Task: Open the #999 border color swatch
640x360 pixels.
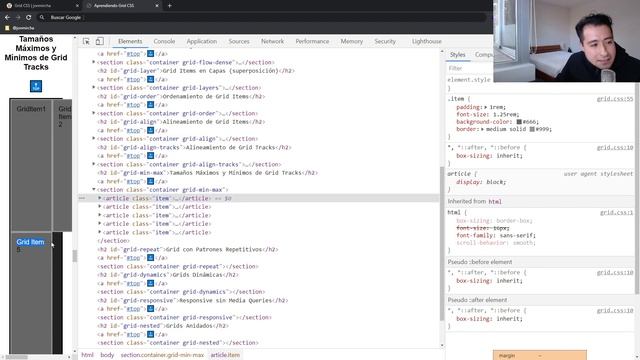Action: coord(532,129)
